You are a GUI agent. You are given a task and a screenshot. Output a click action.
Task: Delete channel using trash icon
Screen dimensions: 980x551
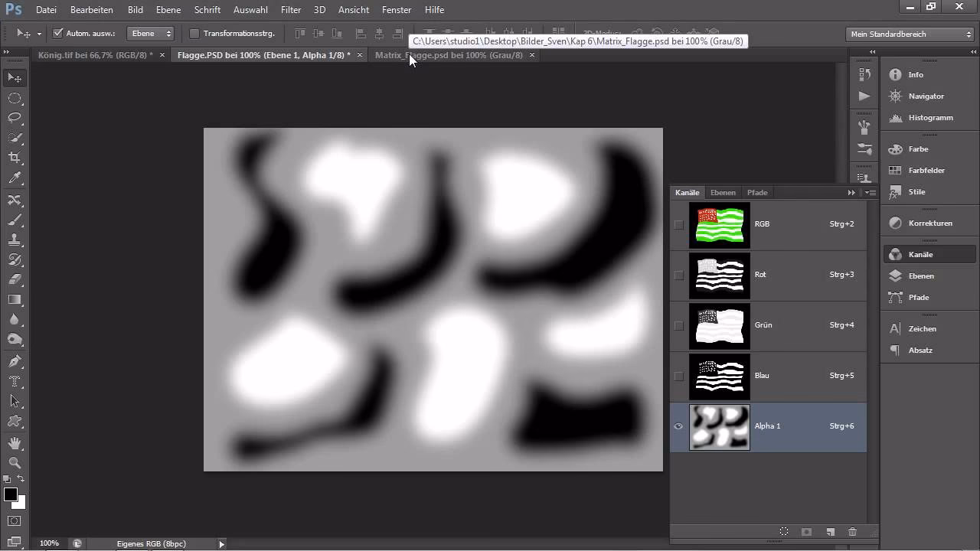[x=853, y=532]
